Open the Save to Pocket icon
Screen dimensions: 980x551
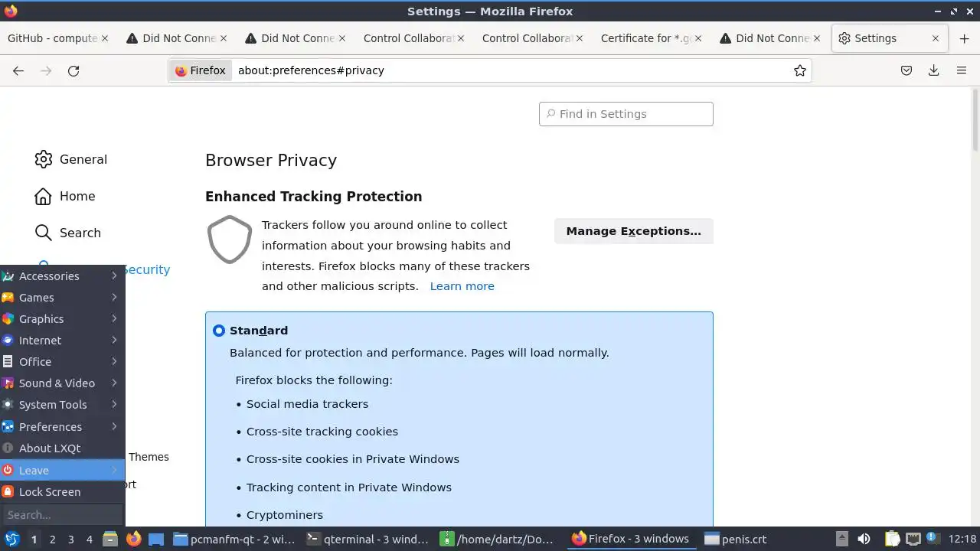pos(906,70)
